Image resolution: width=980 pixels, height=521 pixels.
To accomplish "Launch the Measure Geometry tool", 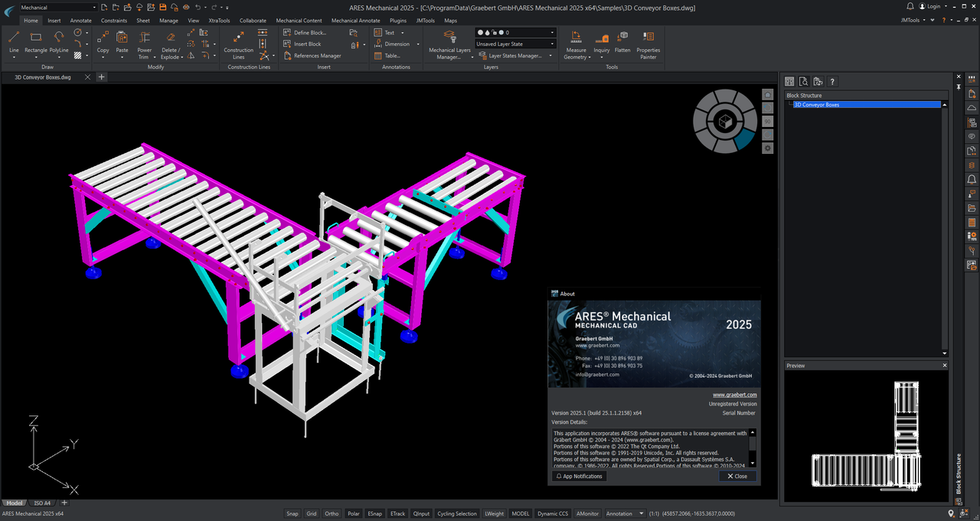I will coord(576,45).
